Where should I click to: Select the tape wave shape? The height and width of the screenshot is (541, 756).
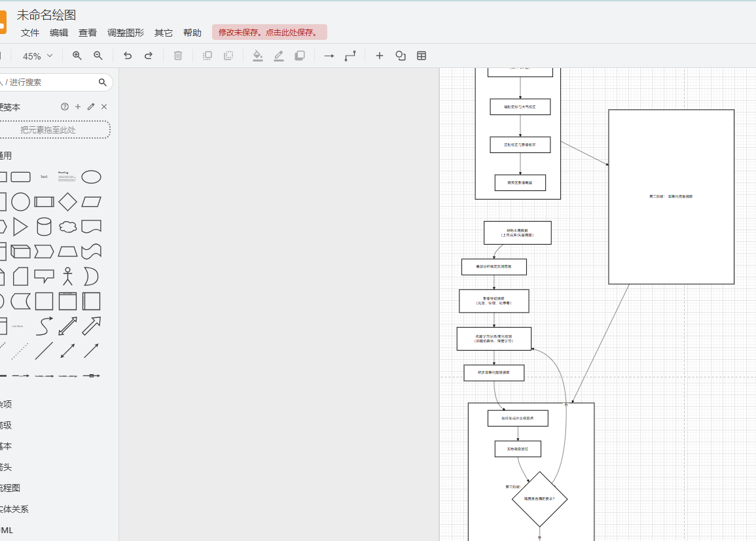(91, 251)
